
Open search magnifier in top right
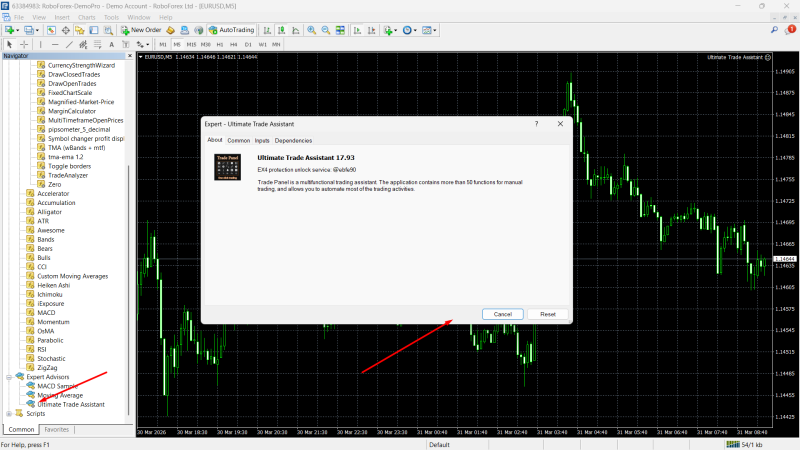coord(774,30)
